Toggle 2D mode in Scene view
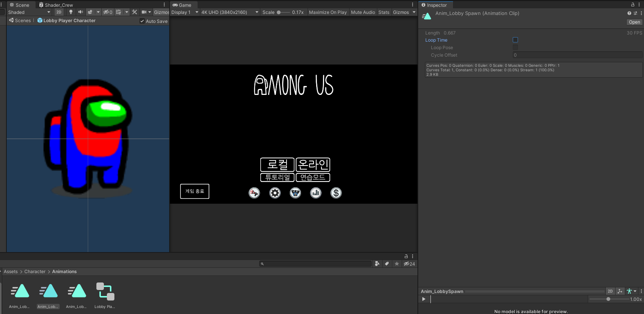 (x=59, y=12)
